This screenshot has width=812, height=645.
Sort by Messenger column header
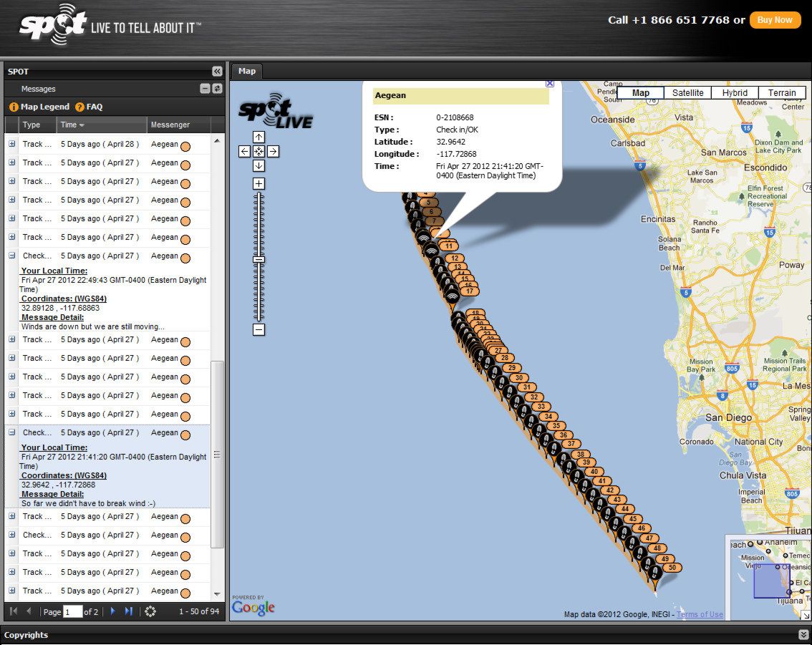178,125
